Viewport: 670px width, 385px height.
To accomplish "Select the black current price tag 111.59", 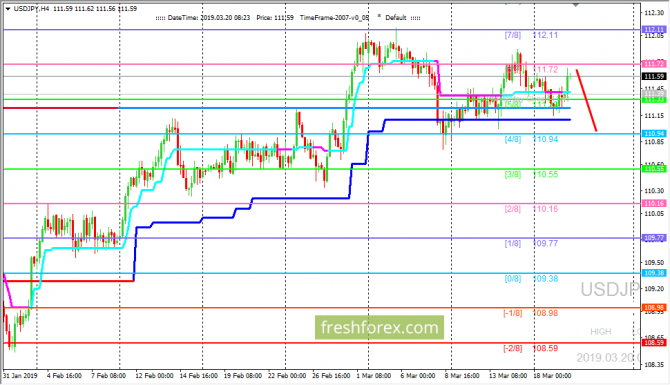I will click(654, 76).
